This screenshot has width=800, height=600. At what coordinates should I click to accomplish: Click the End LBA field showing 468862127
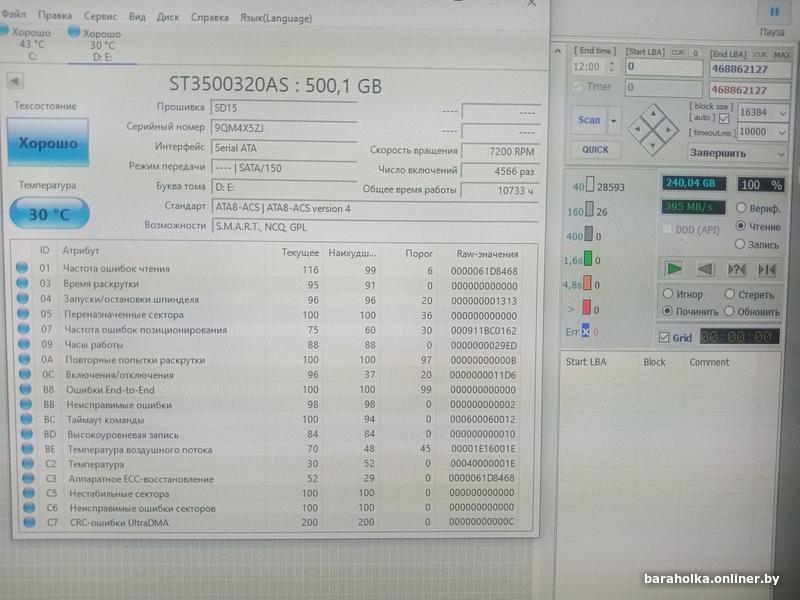point(749,69)
